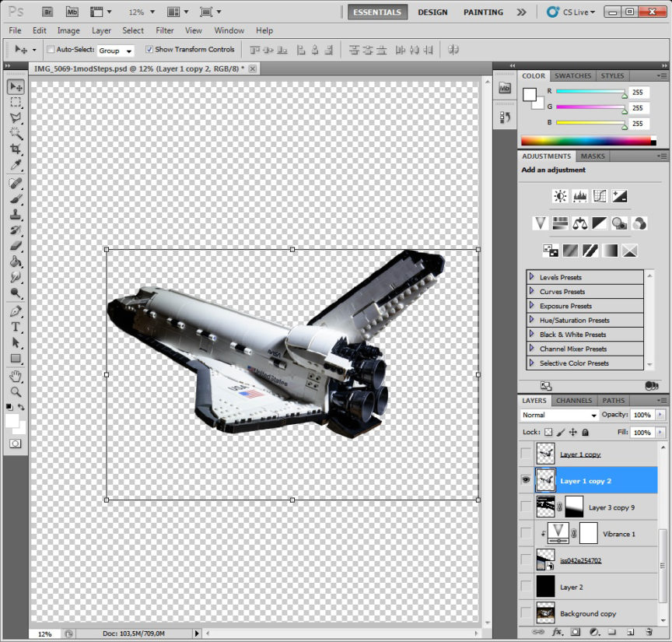This screenshot has width=672, height=642.
Task: Expand the Levels Presets list
Action: [x=532, y=277]
